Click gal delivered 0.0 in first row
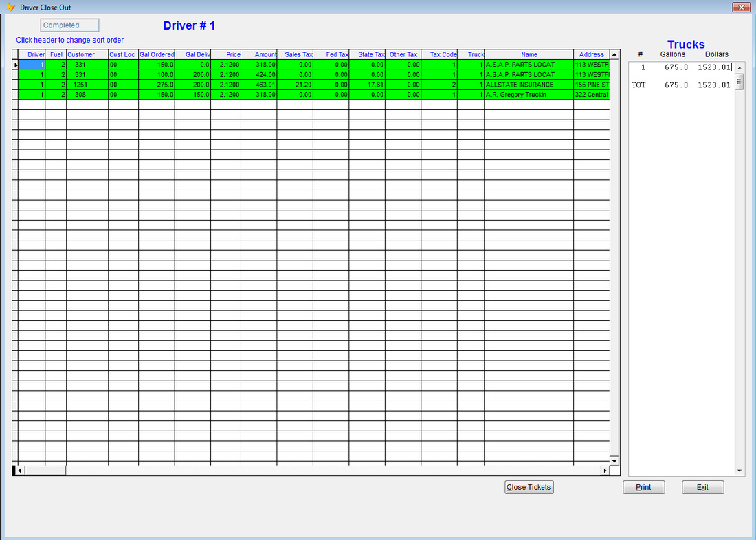Screen dimensions: 756x540 [x=193, y=64]
